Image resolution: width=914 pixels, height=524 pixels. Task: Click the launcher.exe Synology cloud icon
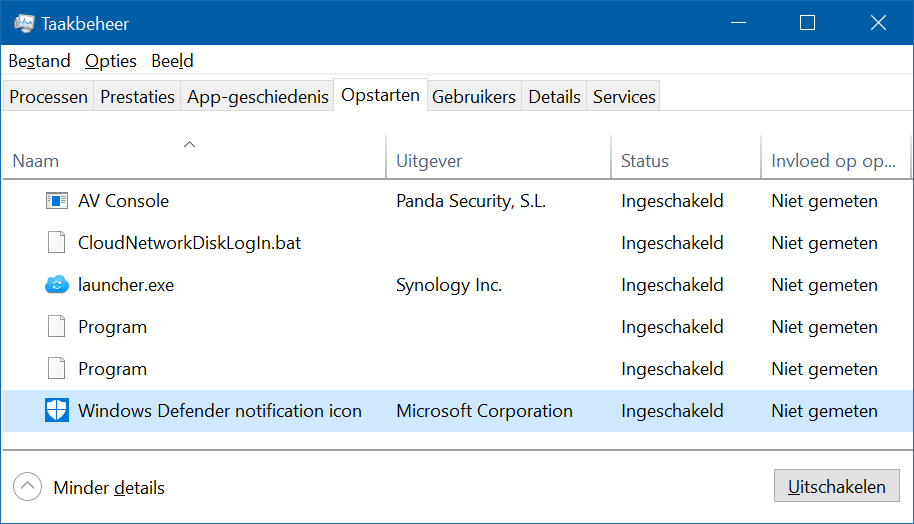pos(57,284)
